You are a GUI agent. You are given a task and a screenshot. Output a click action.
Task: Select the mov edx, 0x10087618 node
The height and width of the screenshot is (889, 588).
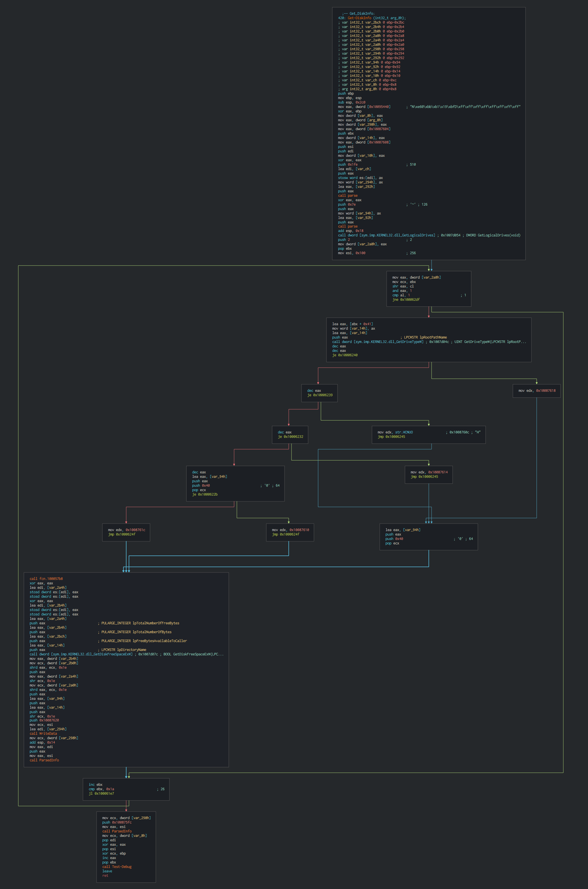tap(537, 390)
